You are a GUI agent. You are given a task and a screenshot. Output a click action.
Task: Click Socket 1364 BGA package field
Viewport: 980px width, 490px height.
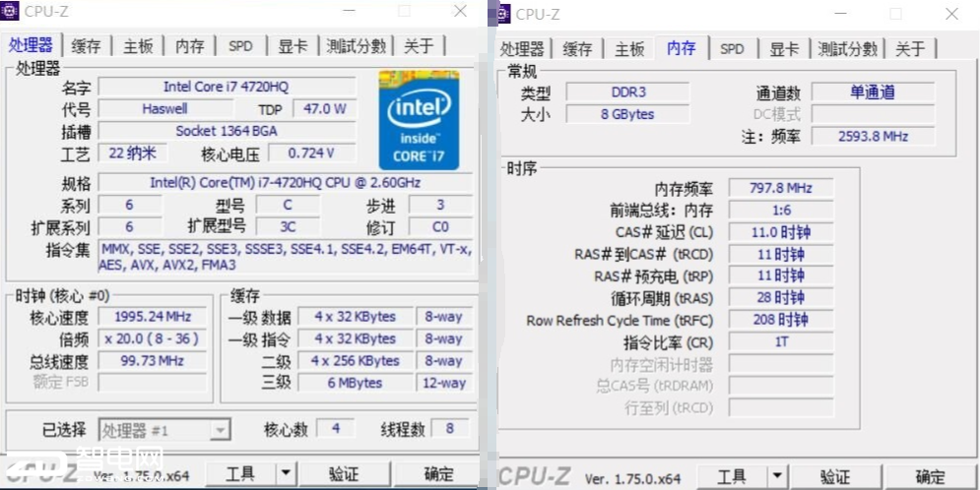tap(227, 131)
